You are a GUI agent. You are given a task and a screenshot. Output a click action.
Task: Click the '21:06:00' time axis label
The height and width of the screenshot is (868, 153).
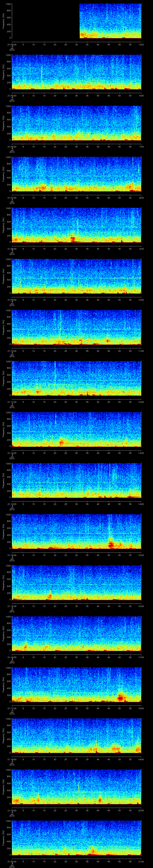[x=12, y=147]
